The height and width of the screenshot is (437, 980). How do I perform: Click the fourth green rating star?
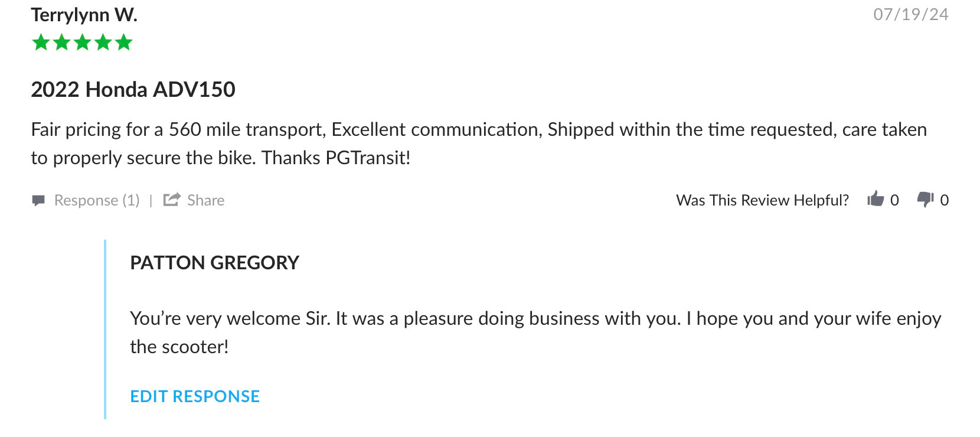pos(103,43)
